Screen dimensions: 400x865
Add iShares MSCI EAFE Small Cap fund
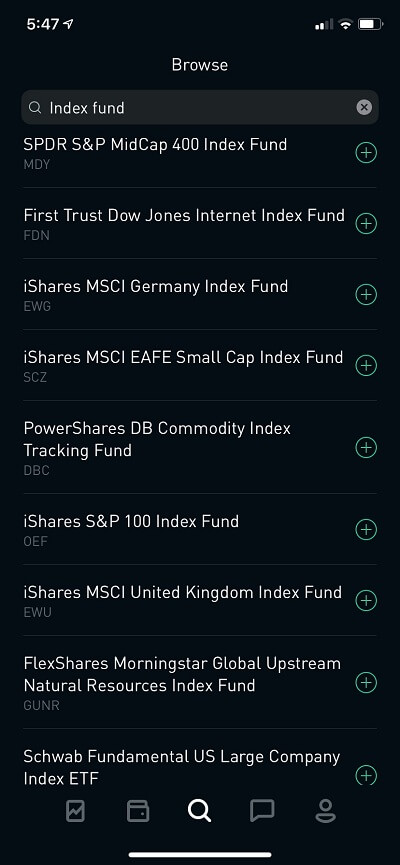(x=366, y=365)
